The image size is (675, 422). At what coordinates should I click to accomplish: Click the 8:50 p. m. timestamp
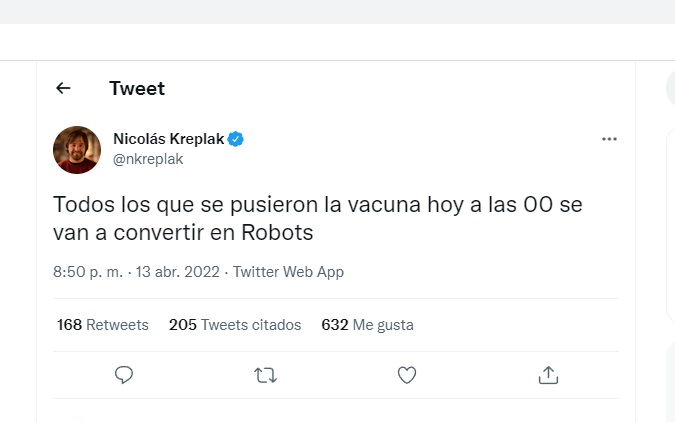pos(88,272)
